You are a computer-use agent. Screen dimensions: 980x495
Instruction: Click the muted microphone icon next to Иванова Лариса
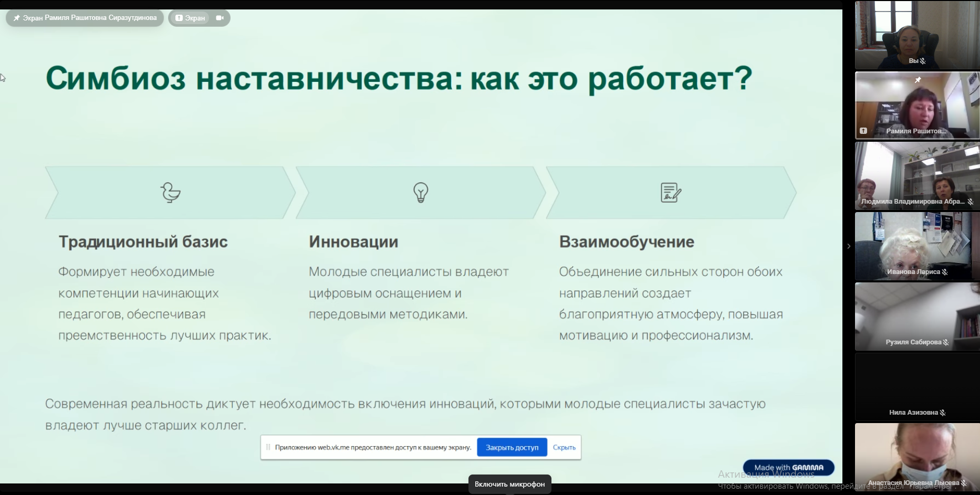[x=944, y=272]
